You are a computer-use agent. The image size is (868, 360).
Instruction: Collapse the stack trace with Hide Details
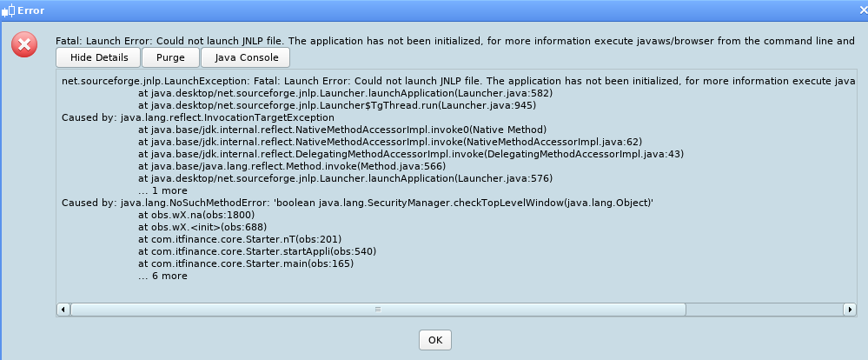[99, 57]
